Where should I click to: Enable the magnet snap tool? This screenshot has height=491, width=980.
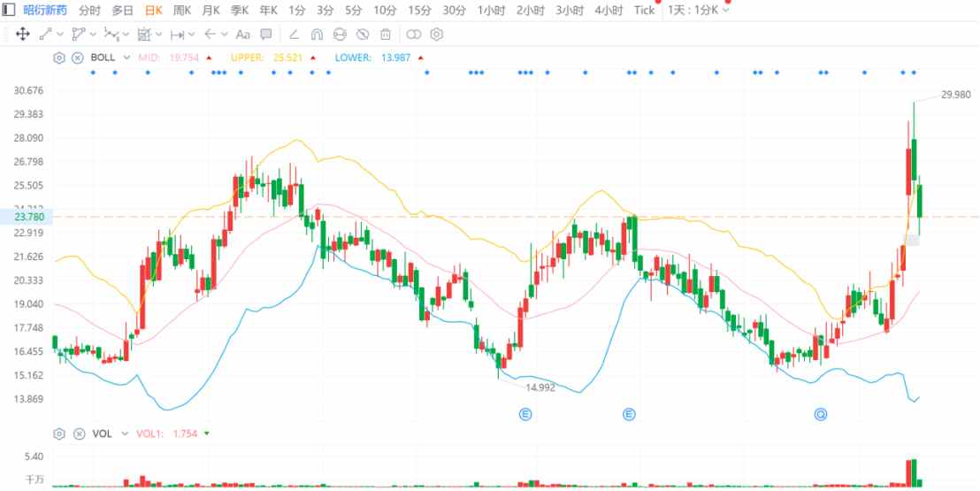(317, 35)
